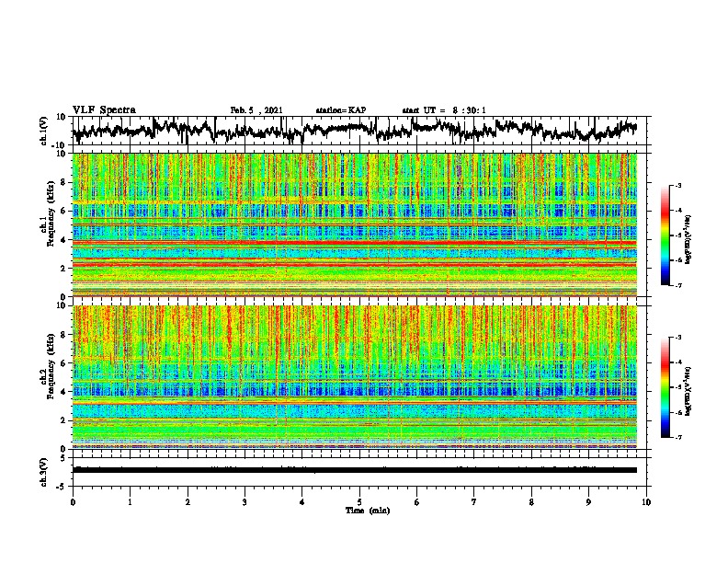
Task: Click time axis tick label "6"
Action: click(417, 502)
